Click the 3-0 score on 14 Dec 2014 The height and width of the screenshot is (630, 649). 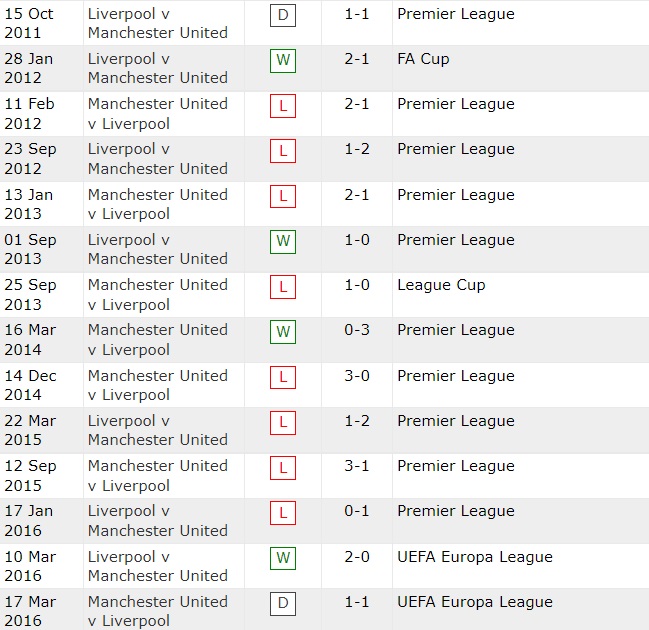[x=357, y=376]
